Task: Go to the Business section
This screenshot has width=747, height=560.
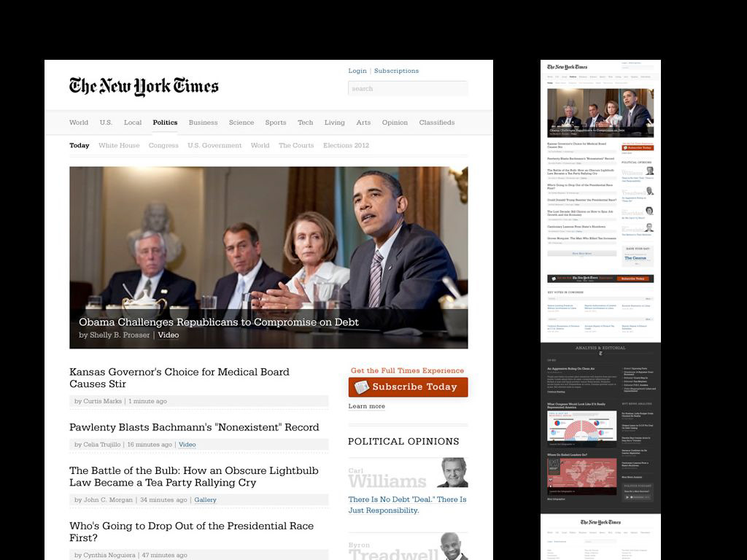Action: (x=203, y=122)
